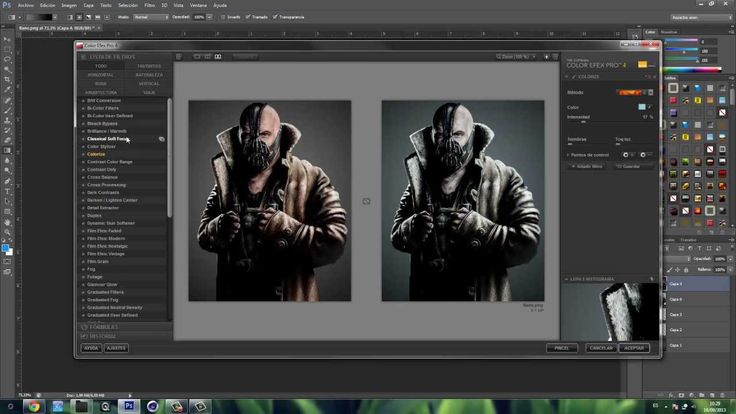Select the ARQUITECTURA filter category tab
This screenshot has width=736, height=414.
coord(101,92)
